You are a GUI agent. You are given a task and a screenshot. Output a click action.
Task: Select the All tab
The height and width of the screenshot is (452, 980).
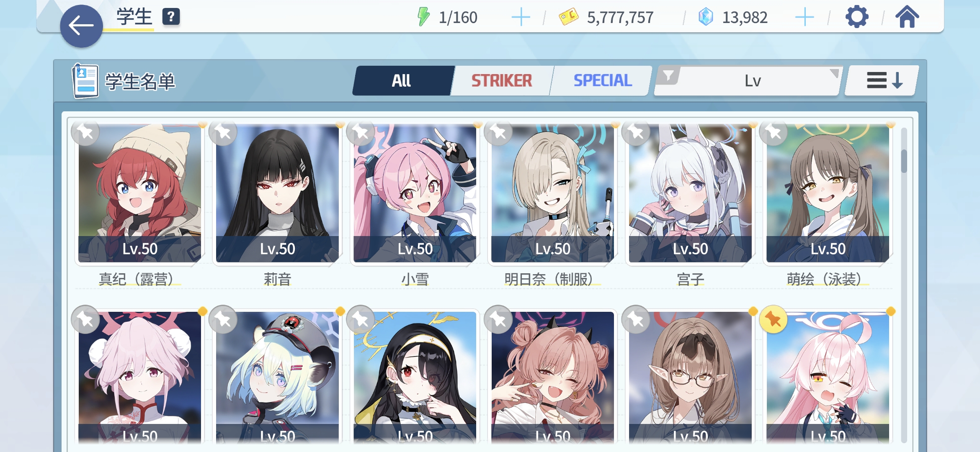click(402, 80)
